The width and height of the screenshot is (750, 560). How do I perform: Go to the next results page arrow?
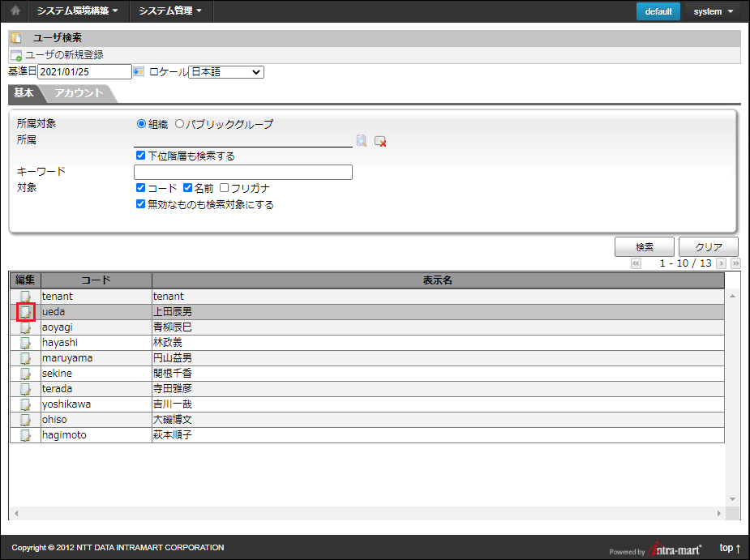coord(721,263)
